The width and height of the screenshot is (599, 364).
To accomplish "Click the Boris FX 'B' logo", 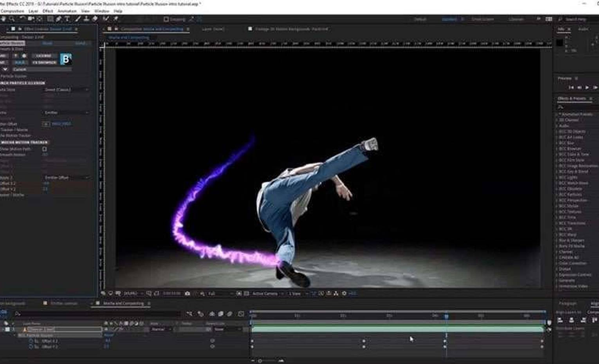I will (x=66, y=59).
